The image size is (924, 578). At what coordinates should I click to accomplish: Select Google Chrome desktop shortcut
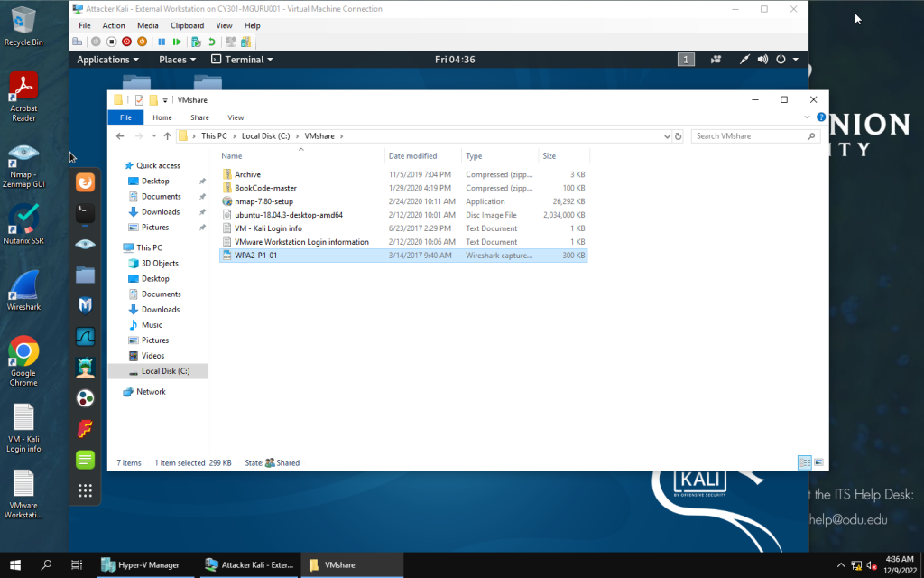[23, 361]
